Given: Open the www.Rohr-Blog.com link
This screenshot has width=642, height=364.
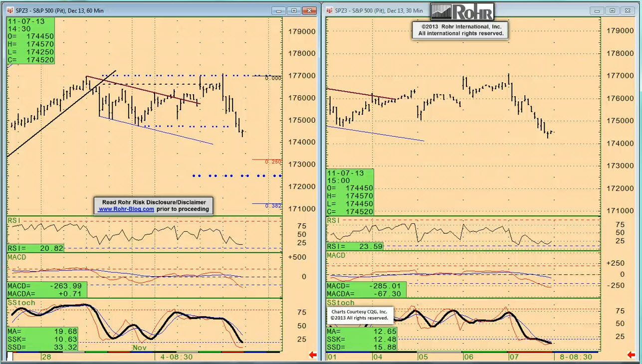Looking at the screenshot, I should click(x=126, y=209).
